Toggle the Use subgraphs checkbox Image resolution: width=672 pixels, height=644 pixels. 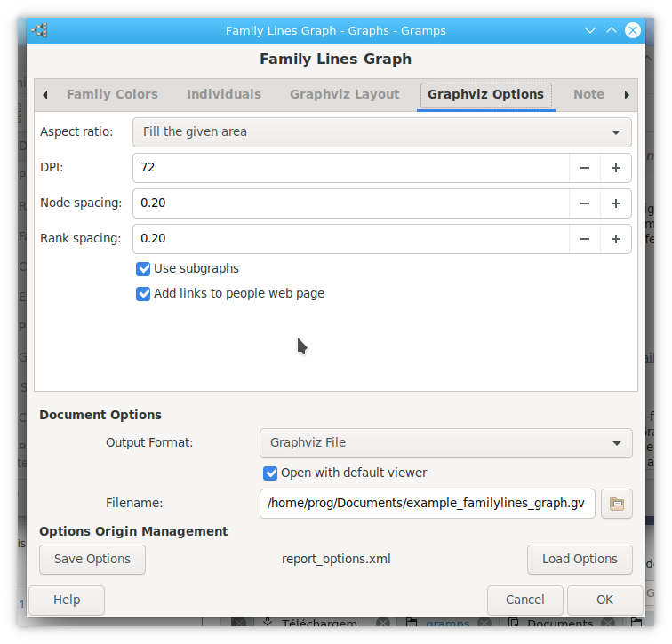143,269
